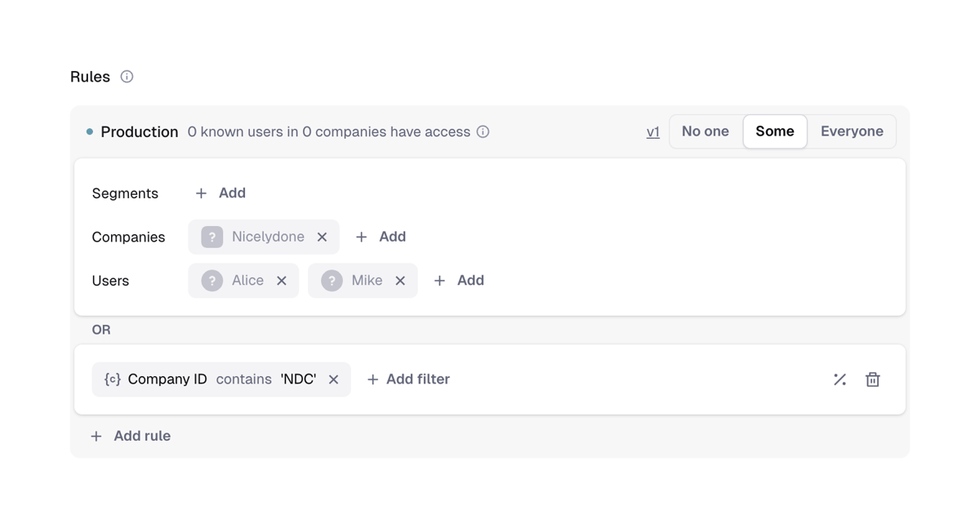Screen dimensions: 980x528
Task: Click the {c} company property icon in the filter
Action: tap(111, 379)
